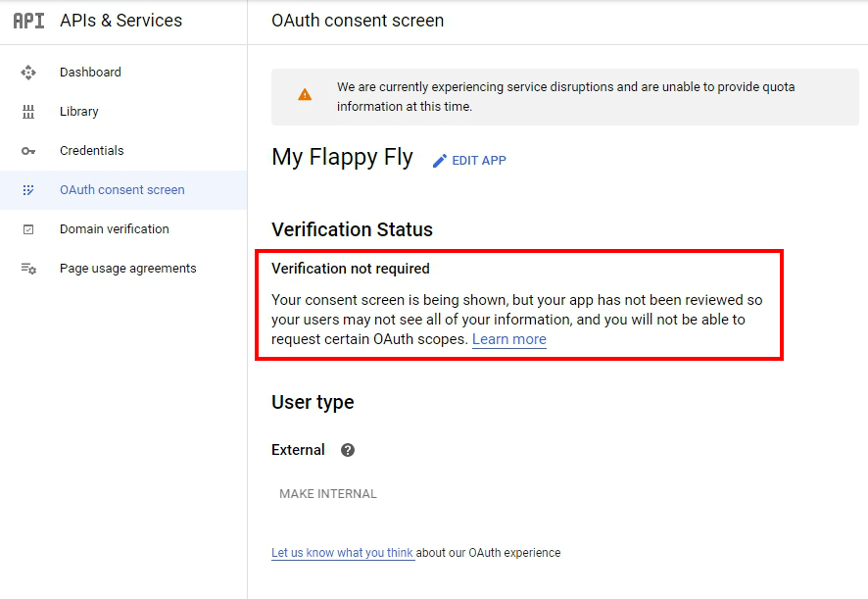Click the OAuth consent screen icon
Viewport: 868px width, 599px height.
coord(28,190)
